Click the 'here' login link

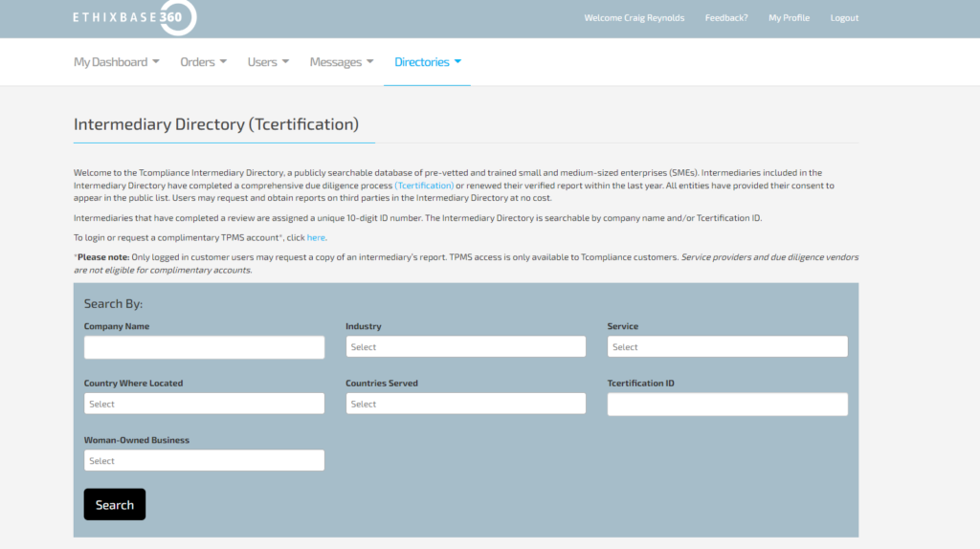click(316, 237)
